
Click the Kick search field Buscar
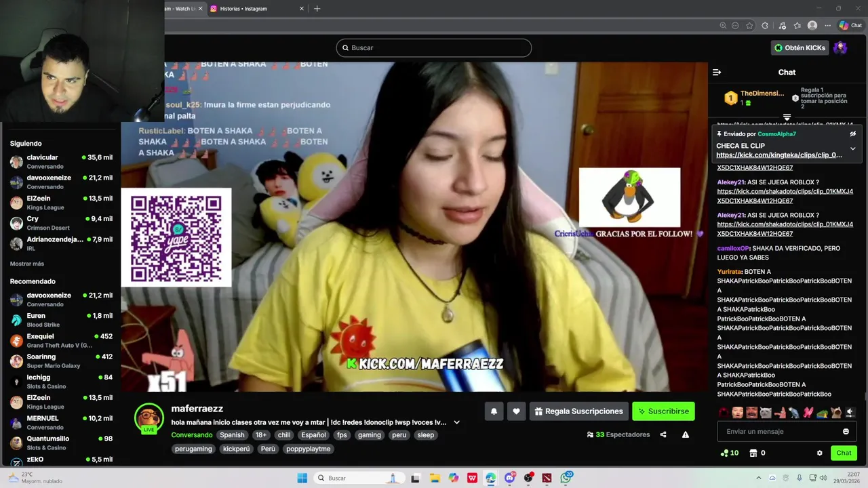pyautogui.click(x=434, y=48)
